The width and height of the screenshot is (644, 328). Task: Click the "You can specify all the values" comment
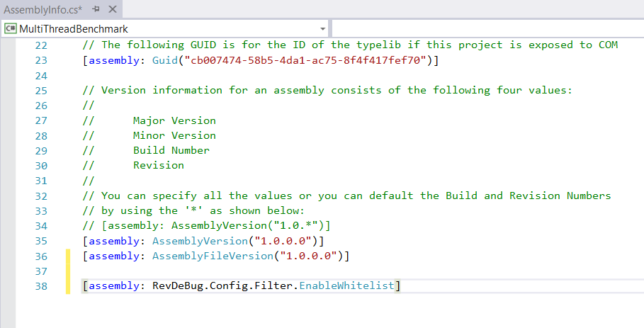coord(346,196)
